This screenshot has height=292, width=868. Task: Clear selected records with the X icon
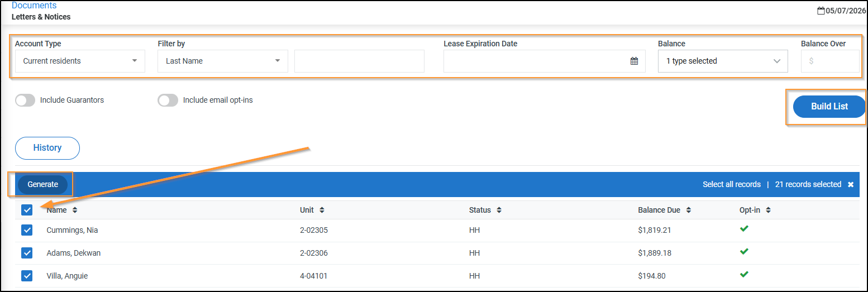click(x=851, y=185)
